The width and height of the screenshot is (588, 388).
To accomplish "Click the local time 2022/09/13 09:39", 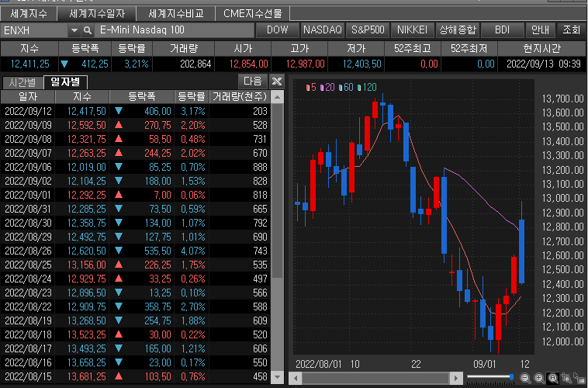I will pyautogui.click(x=544, y=64).
